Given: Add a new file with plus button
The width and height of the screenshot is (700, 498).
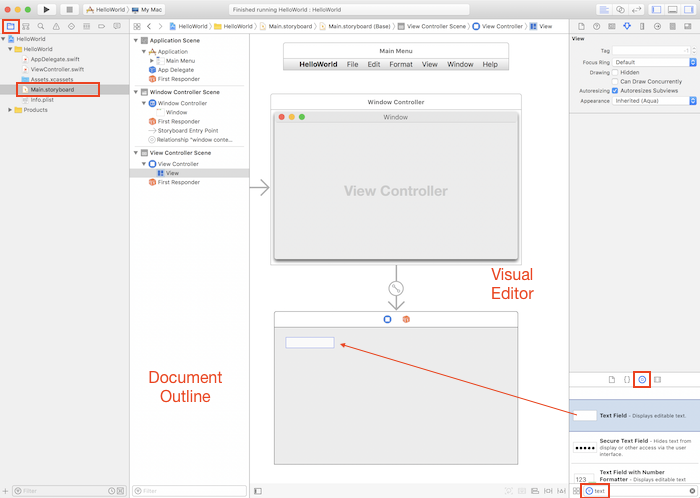Looking at the screenshot, I should click(5, 491).
